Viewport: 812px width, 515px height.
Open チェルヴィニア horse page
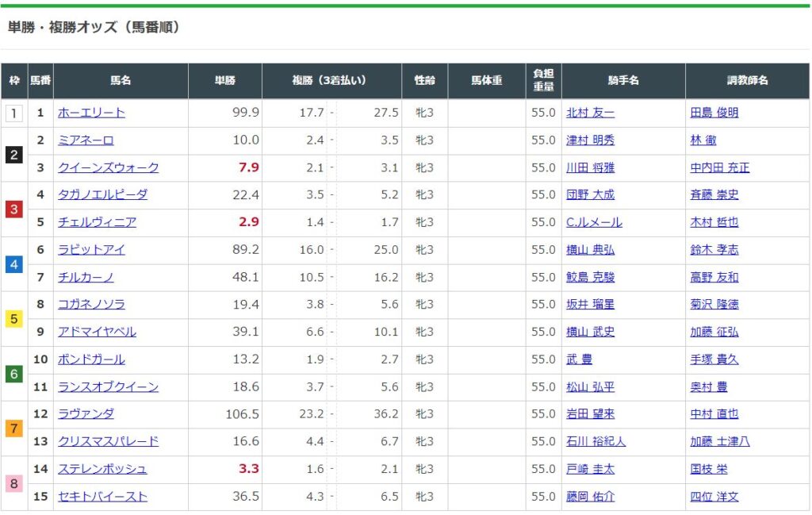(x=97, y=222)
